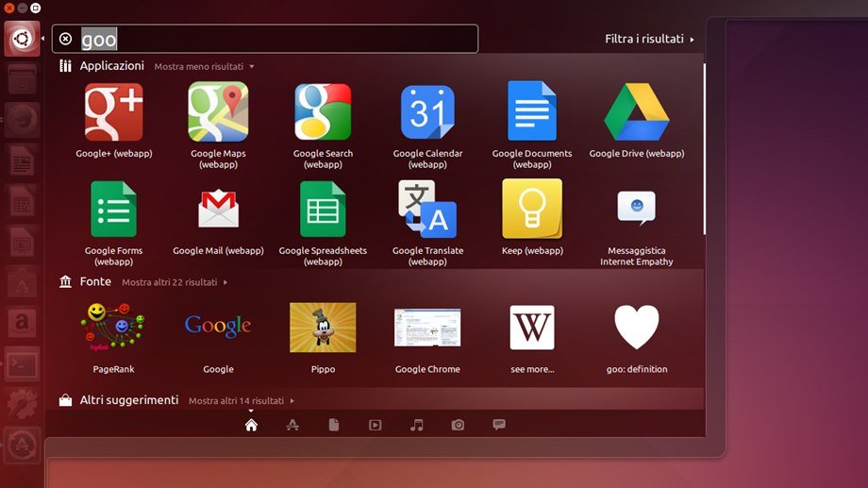Switch to the Applications lens tab

(x=292, y=426)
